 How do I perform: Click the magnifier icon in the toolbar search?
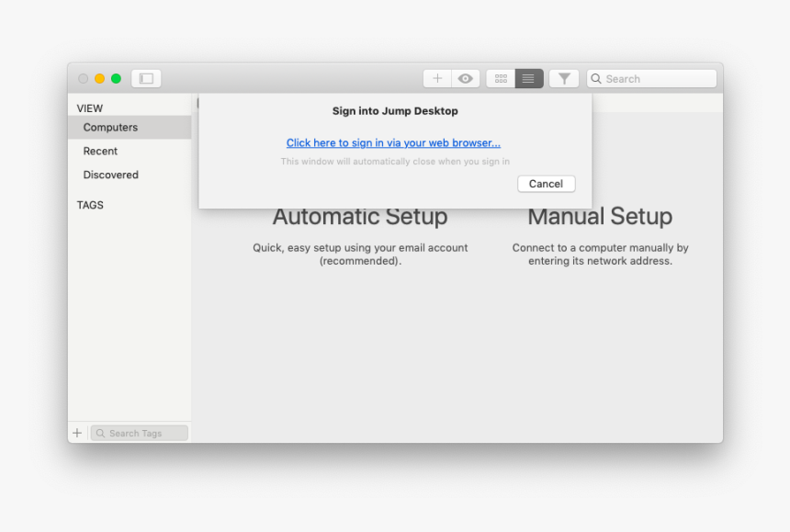pos(596,78)
